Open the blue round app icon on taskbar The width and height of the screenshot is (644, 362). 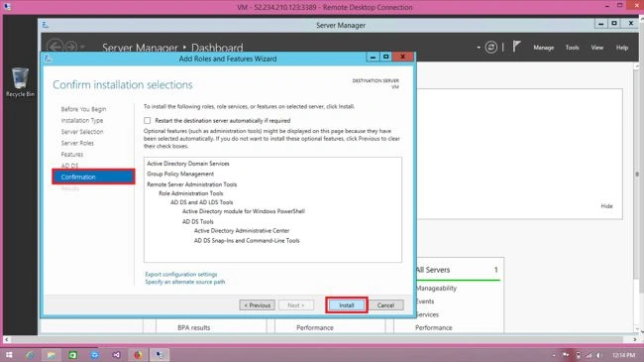pyautogui.click(x=94, y=355)
